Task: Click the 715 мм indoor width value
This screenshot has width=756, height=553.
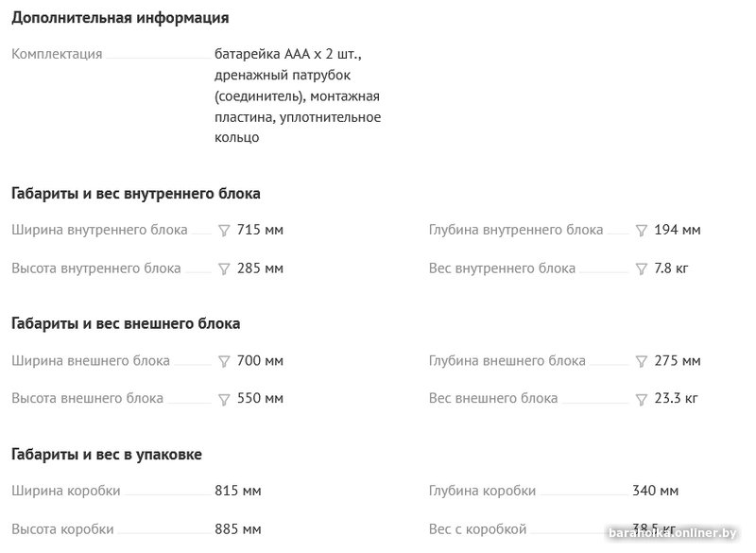Action: (x=260, y=230)
